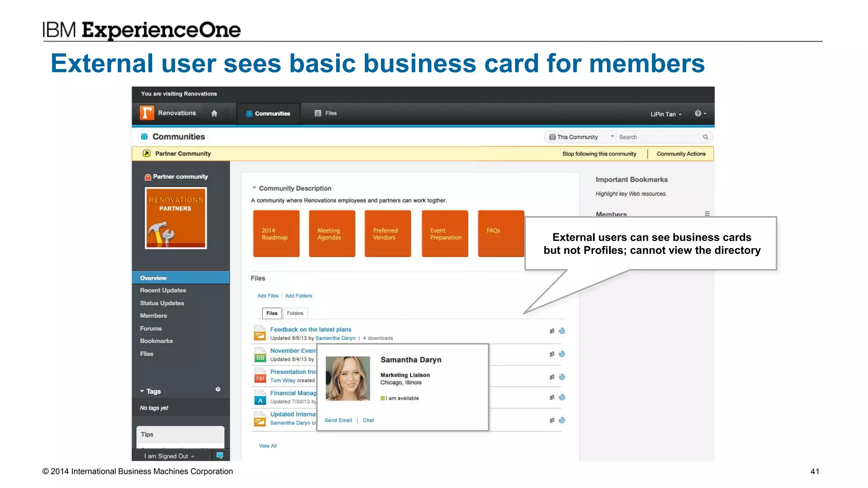The height and width of the screenshot is (488, 868).
Task: Click Samantha Daryn's profile photo
Action: (x=348, y=378)
